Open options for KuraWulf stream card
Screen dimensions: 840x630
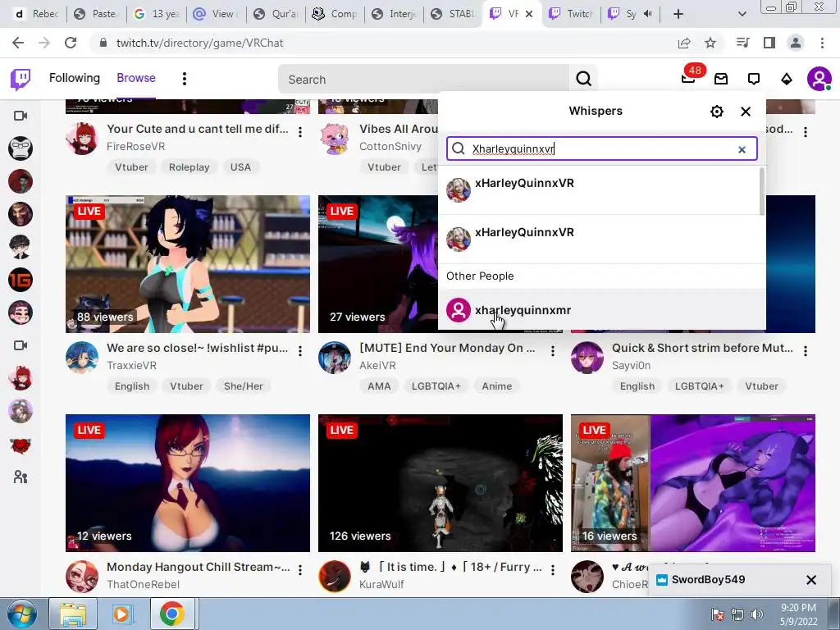(x=553, y=570)
